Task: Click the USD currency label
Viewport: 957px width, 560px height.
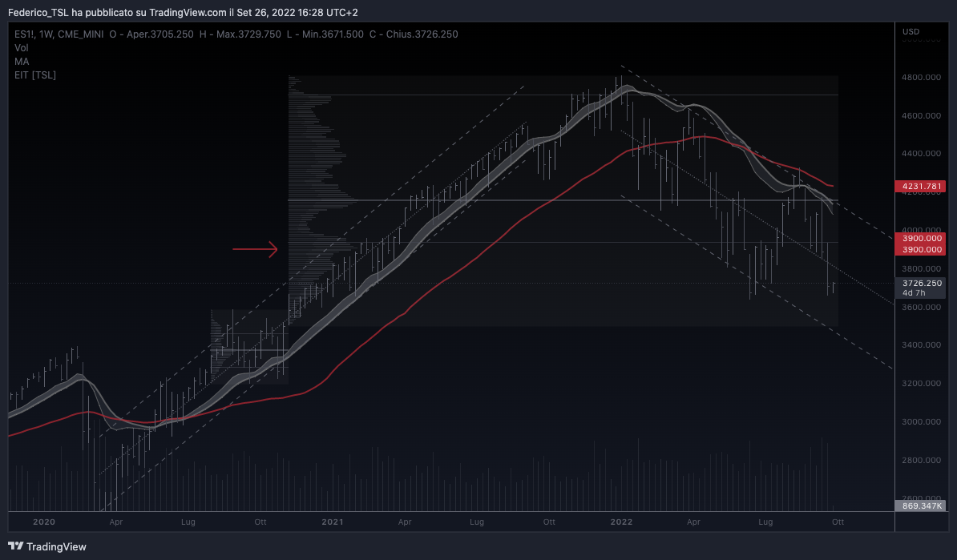Action: [x=911, y=31]
